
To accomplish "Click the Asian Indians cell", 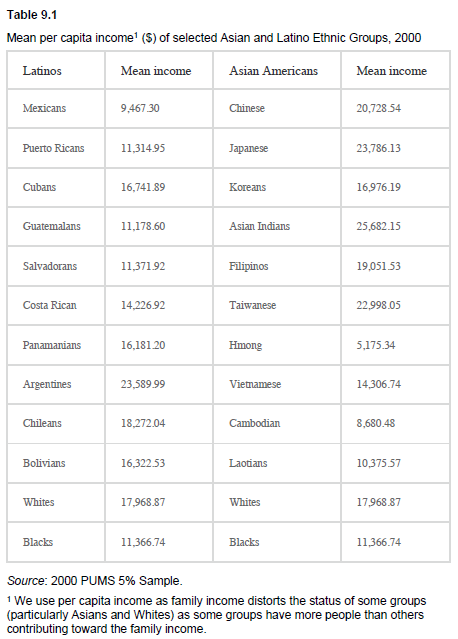I will [259, 226].
